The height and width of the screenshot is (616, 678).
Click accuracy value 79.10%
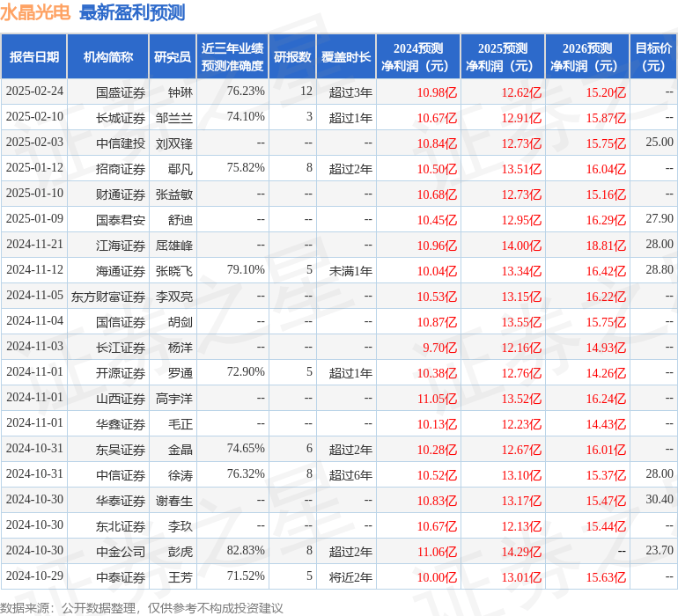pyautogui.click(x=246, y=269)
